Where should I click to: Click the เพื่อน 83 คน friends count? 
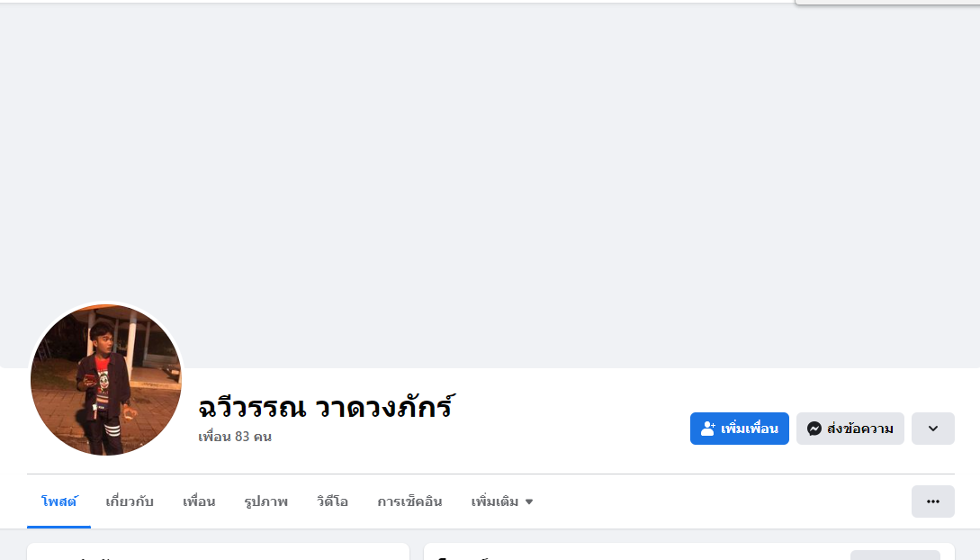(x=235, y=437)
